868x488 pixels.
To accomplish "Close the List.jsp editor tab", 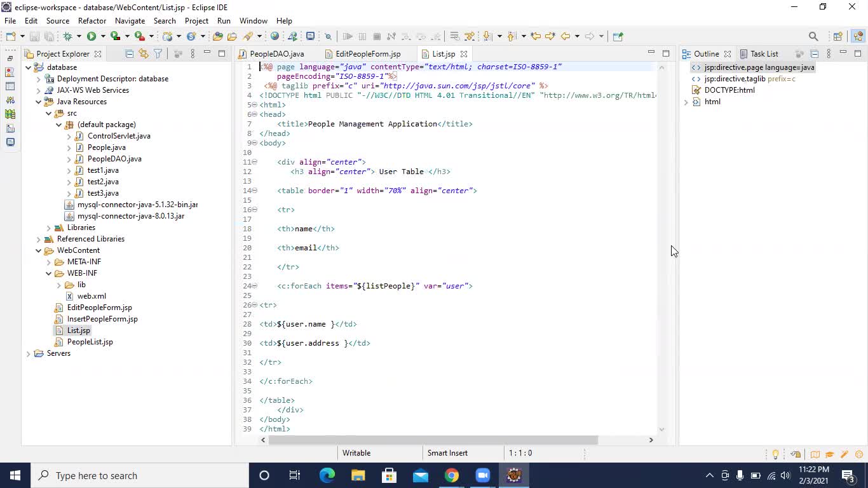I will (x=464, y=54).
